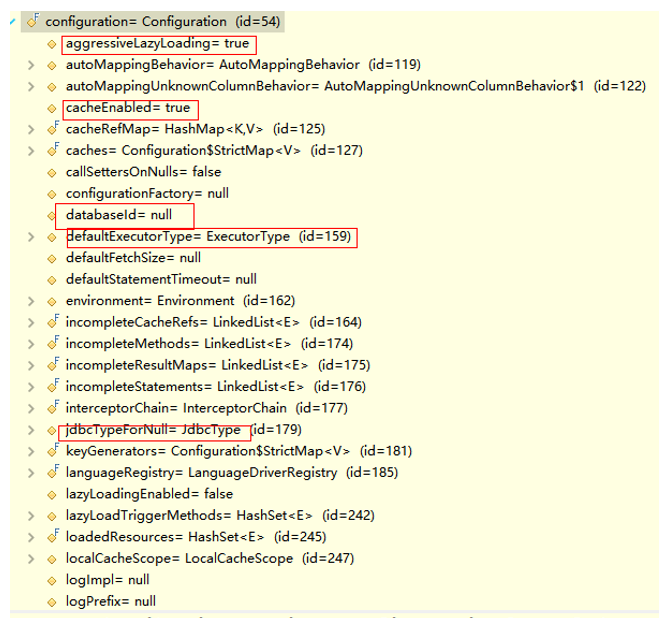Click the field icon beside configuration= Configuration
The image size is (659, 618).
(x=33, y=21)
